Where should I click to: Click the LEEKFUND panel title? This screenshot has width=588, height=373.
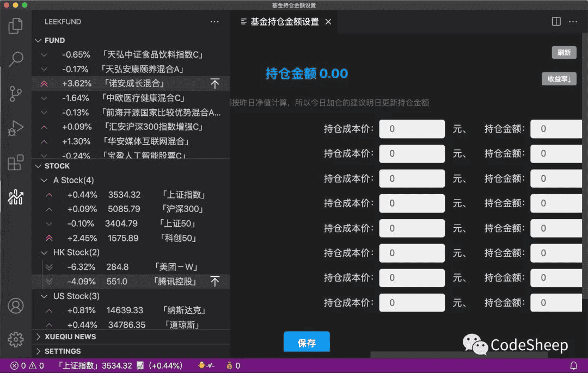[x=63, y=22]
